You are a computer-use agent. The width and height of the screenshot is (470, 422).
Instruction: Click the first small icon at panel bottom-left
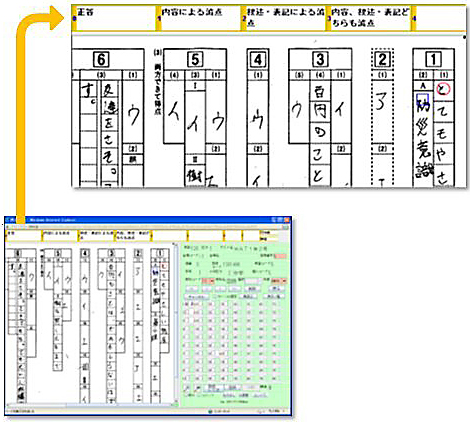187,388
